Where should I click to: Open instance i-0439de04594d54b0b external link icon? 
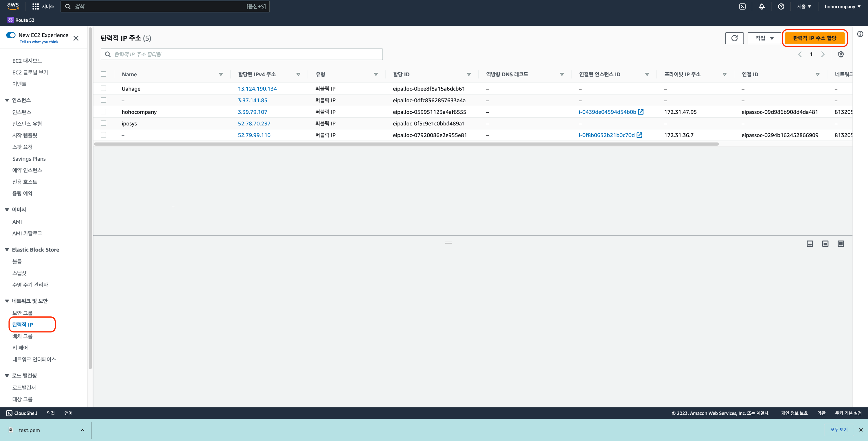(x=641, y=112)
